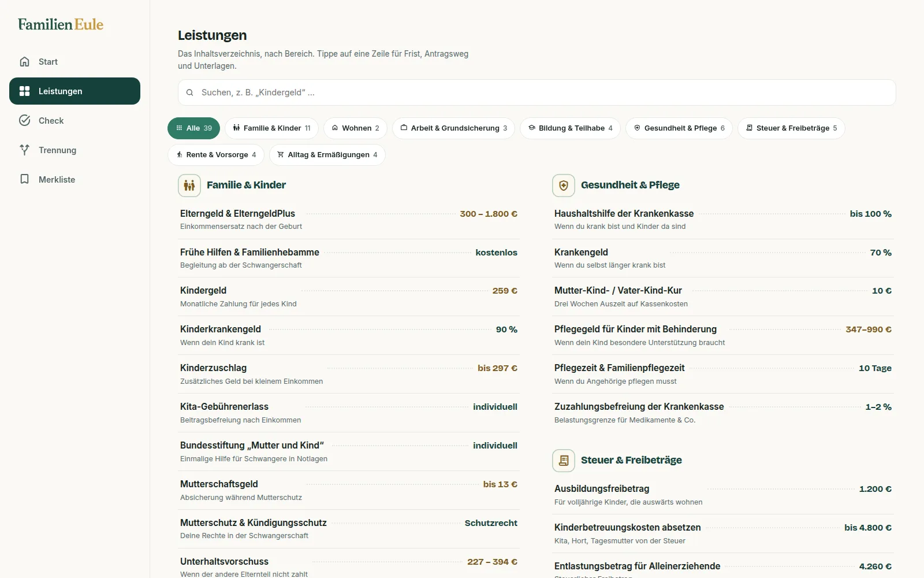The width and height of the screenshot is (924, 578).
Task: Open the Kindergeld entry
Action: (349, 297)
